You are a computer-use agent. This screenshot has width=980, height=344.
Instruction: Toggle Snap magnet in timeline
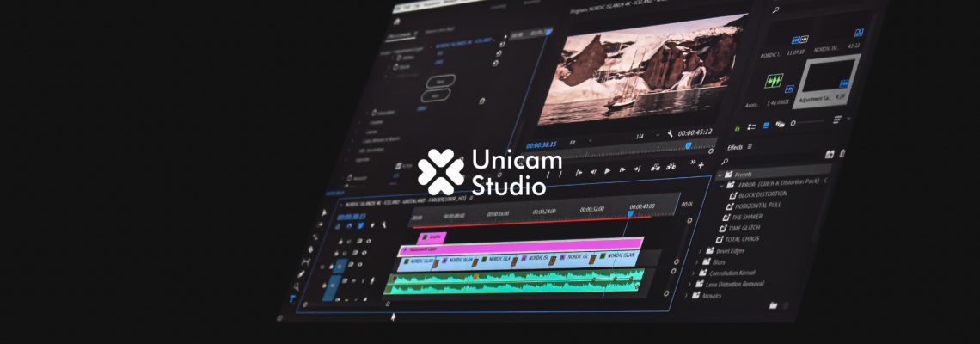349,226
